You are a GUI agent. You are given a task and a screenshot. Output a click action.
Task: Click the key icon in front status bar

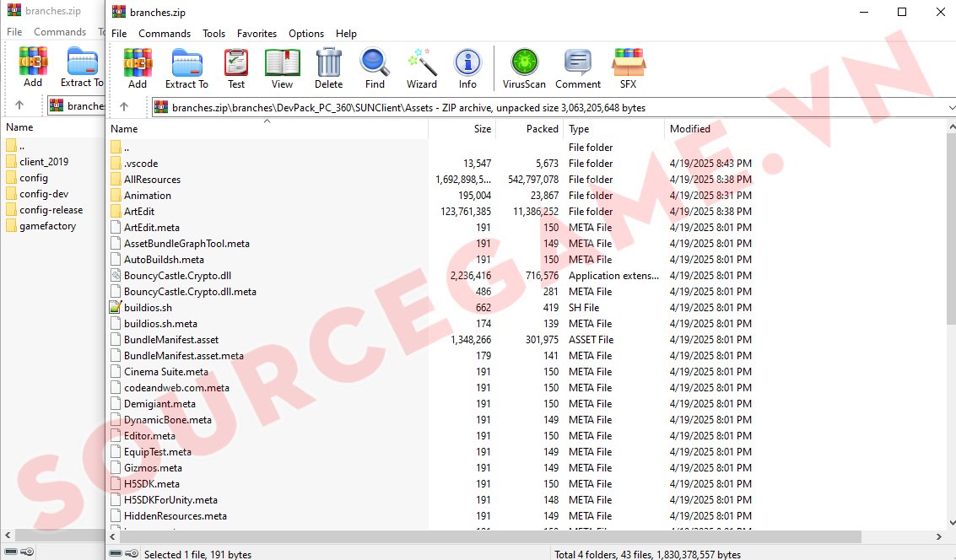pos(131,553)
